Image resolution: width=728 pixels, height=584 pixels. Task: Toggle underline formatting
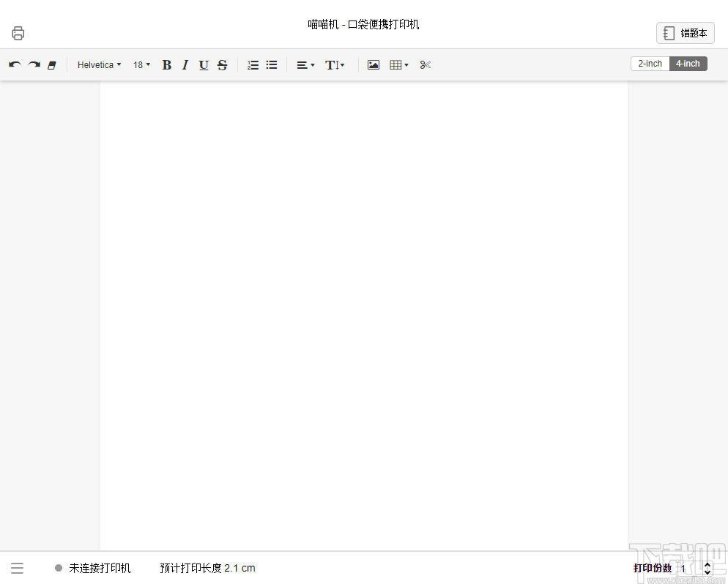point(203,64)
